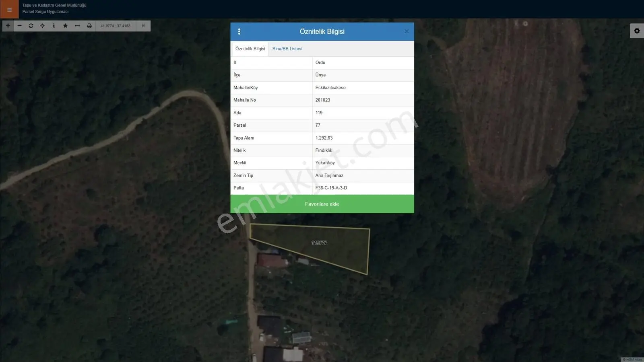
Task: Click the Zemin Tip label
Action: 243,175
